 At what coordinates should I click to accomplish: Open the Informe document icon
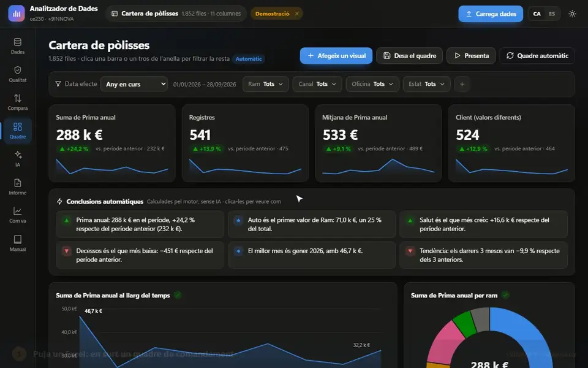coord(18,183)
